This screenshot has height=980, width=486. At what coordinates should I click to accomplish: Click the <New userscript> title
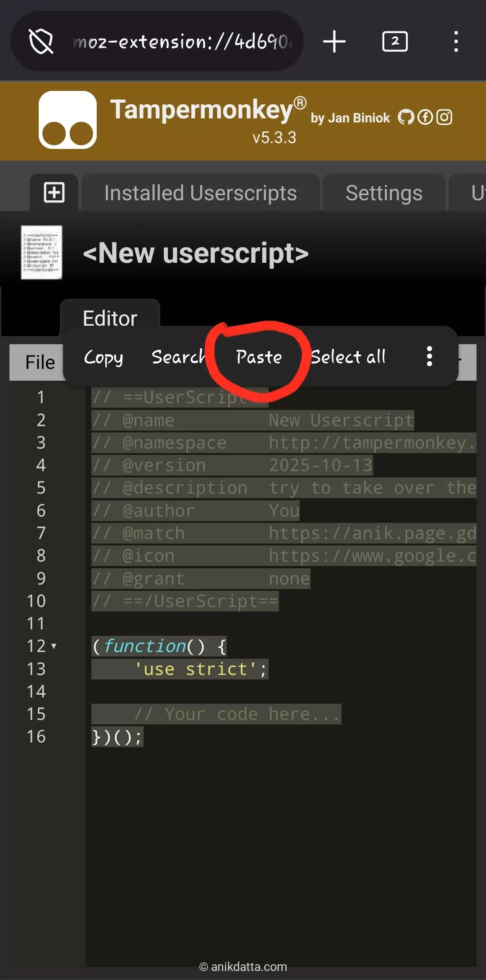pos(196,253)
